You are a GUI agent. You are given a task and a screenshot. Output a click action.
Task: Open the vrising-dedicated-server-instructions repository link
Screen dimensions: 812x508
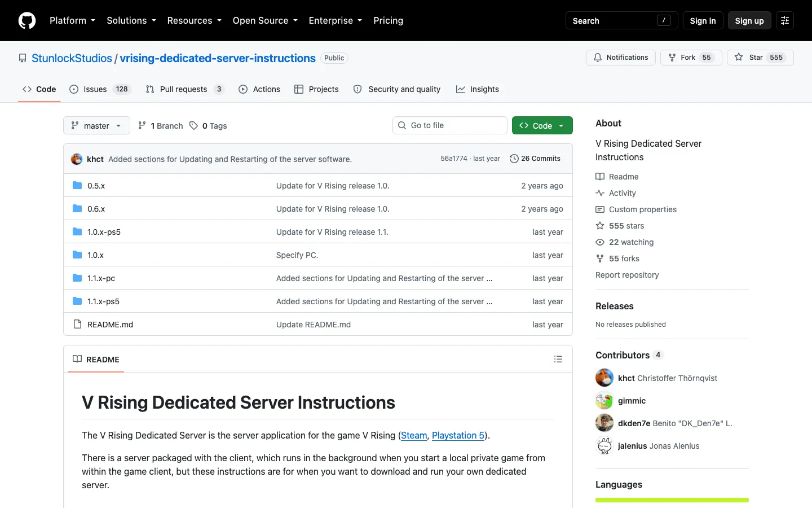[x=218, y=58]
